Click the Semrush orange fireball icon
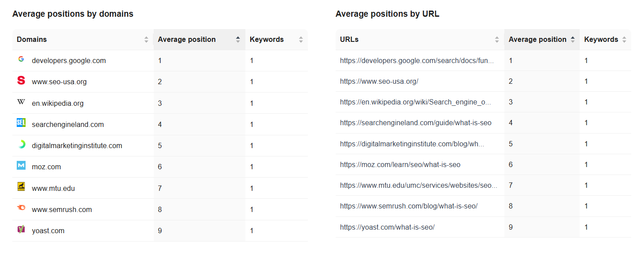Screen dimensions: 644x253 pos(21,208)
